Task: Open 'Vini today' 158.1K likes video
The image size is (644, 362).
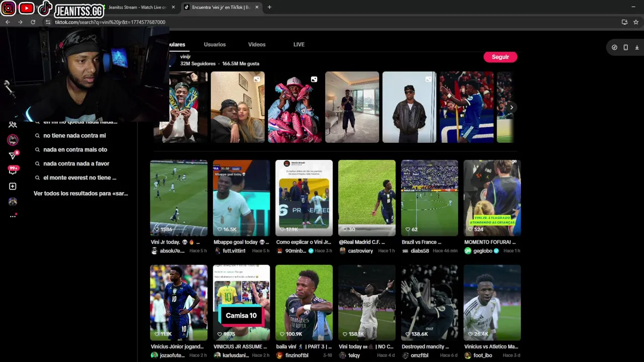Action: tap(367, 303)
